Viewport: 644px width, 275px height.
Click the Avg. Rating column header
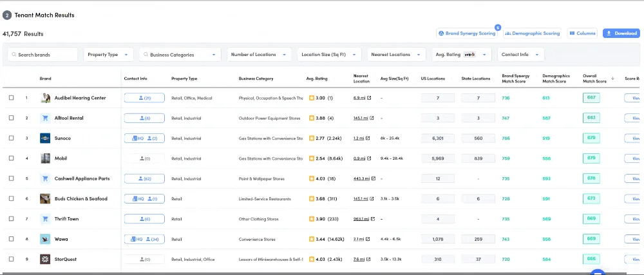317,79
